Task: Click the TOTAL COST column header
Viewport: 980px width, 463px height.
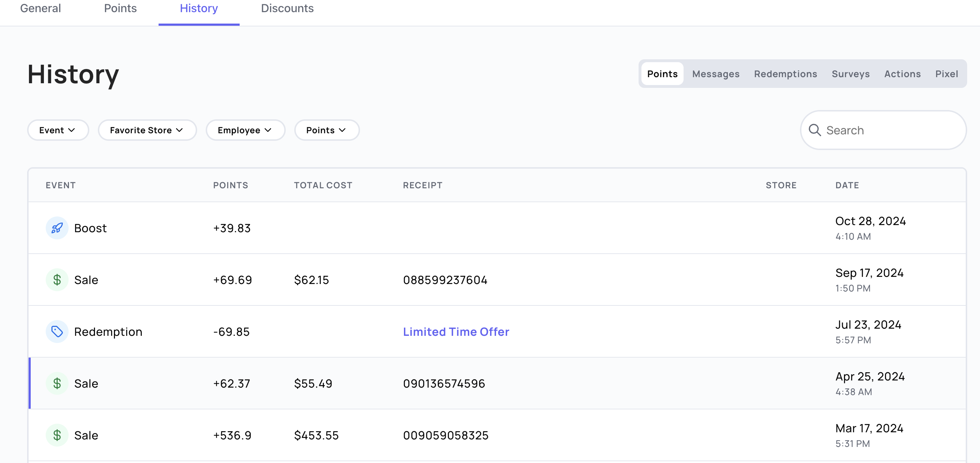Action: point(323,185)
